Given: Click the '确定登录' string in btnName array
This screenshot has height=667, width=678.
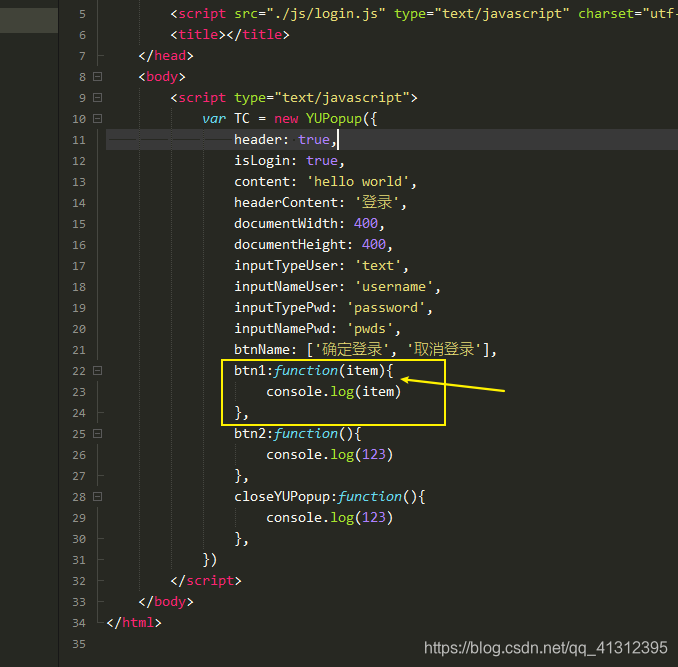Looking at the screenshot, I should 352,349.
